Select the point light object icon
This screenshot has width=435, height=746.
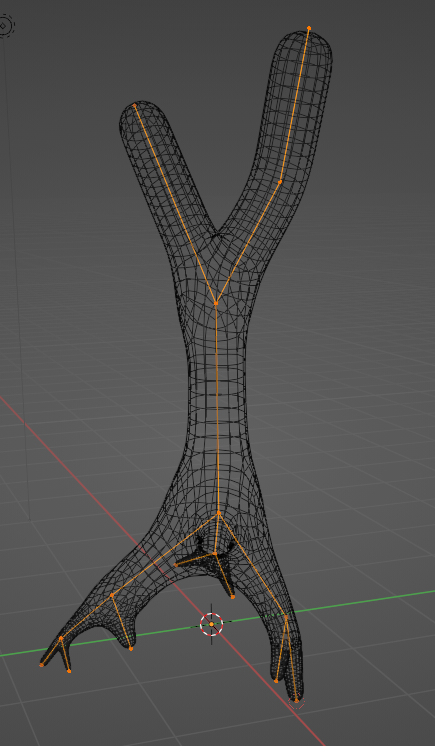click(5, 25)
